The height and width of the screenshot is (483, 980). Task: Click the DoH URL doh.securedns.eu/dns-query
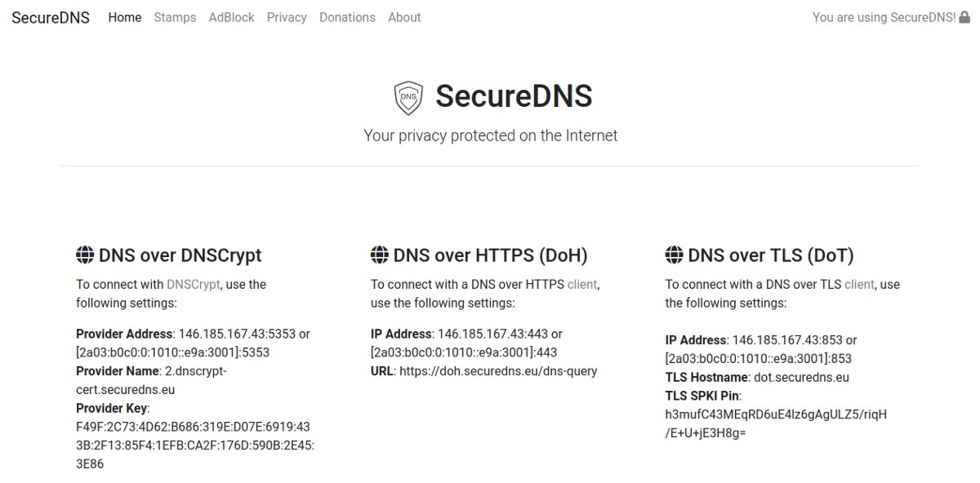pyautogui.click(x=498, y=371)
